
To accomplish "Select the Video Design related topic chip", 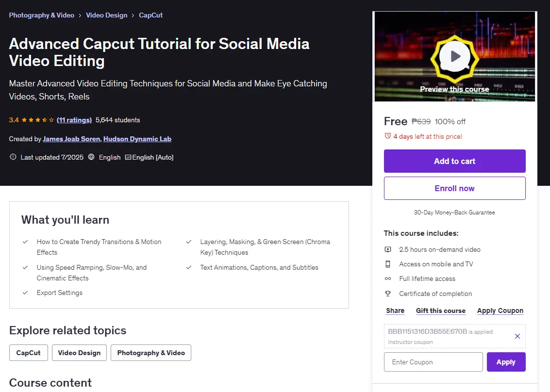I will pos(79,353).
